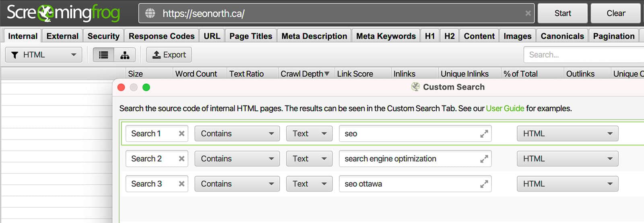Select the H1 tab
Viewport: 644px width, 223px height.
[x=430, y=36]
